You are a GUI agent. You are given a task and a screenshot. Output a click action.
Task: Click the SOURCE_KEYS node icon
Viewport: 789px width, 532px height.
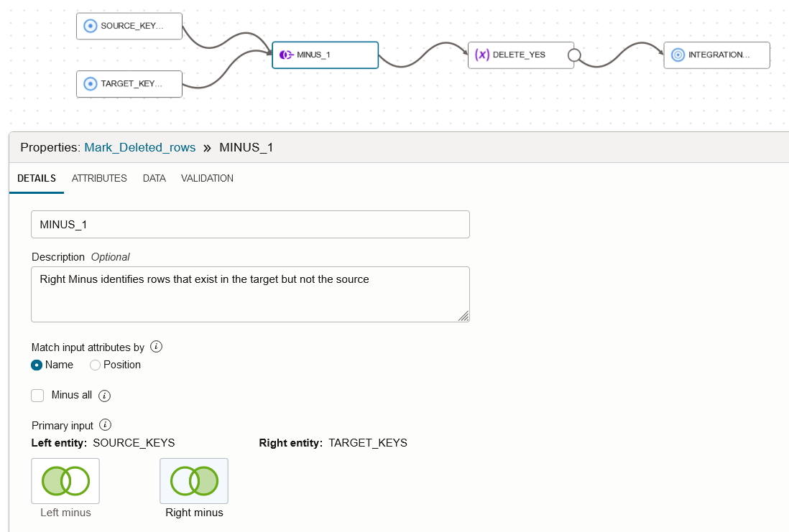[90, 26]
